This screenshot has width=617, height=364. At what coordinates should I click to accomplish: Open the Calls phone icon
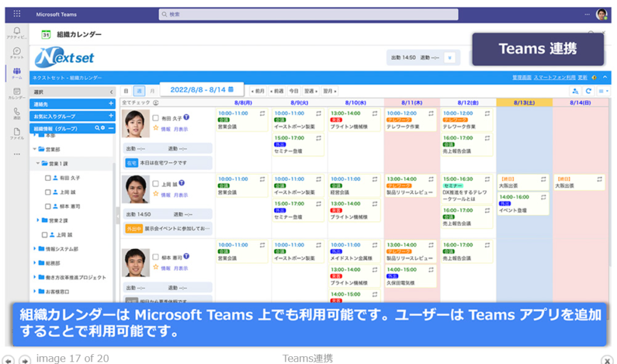16,111
